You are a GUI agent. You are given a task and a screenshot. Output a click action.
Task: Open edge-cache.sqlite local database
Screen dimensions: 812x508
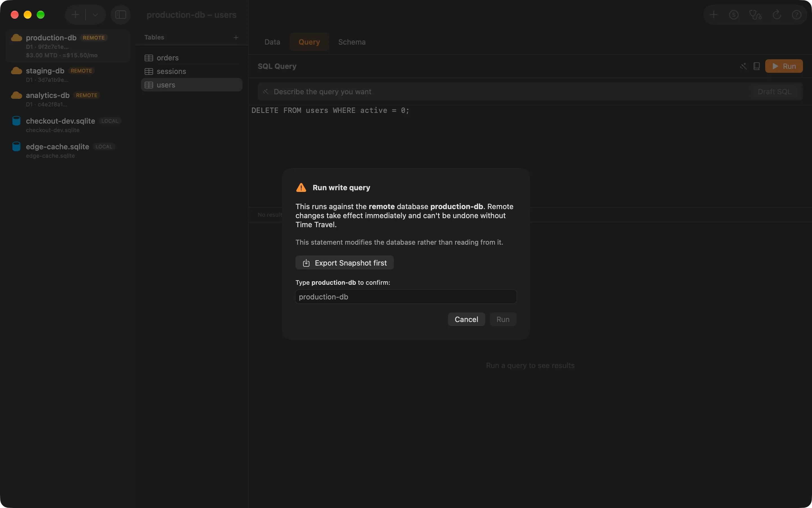click(x=68, y=151)
